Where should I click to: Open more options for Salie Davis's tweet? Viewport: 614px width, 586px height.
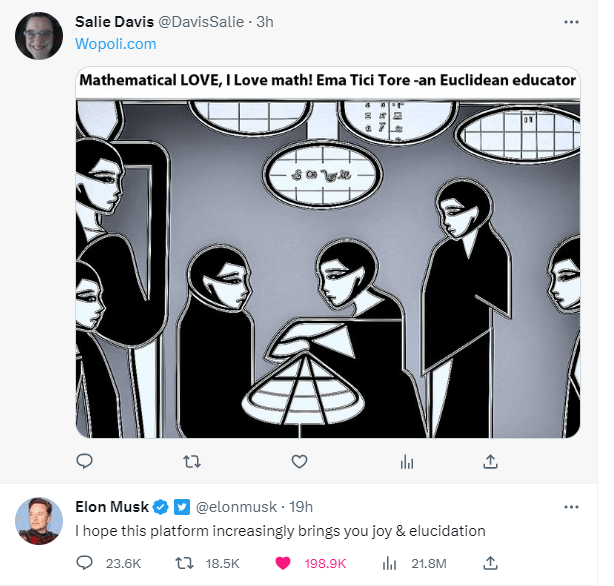pyautogui.click(x=571, y=22)
